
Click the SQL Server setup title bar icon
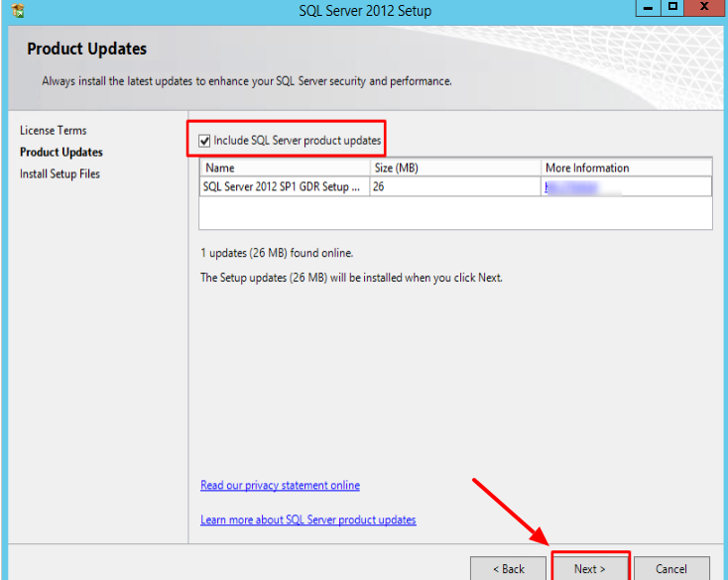pyautogui.click(x=18, y=10)
